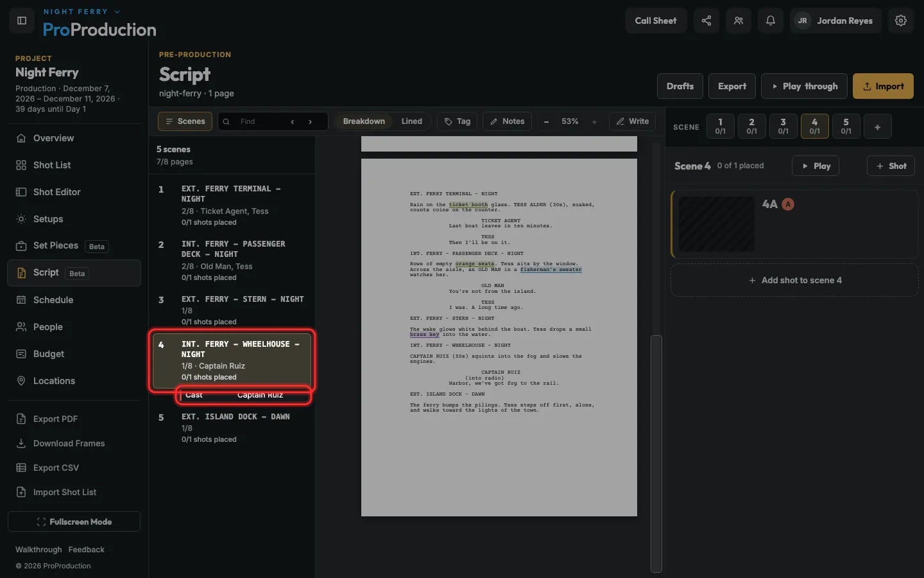Add a new scene tab with plus
Viewport: 924px width, 578px height.
point(877,127)
